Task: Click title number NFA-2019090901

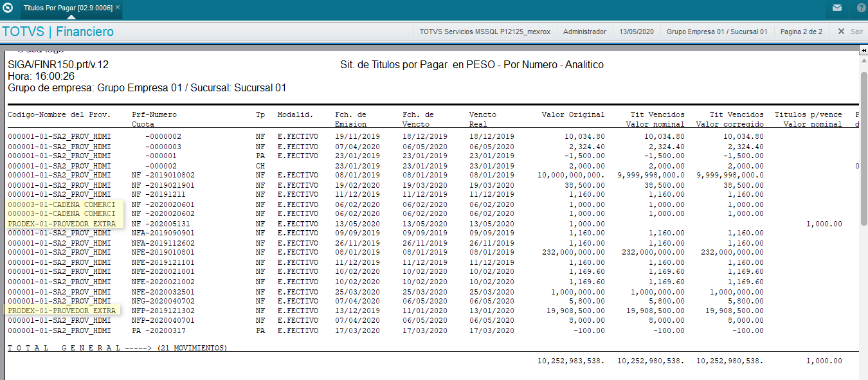Action: click(163, 233)
